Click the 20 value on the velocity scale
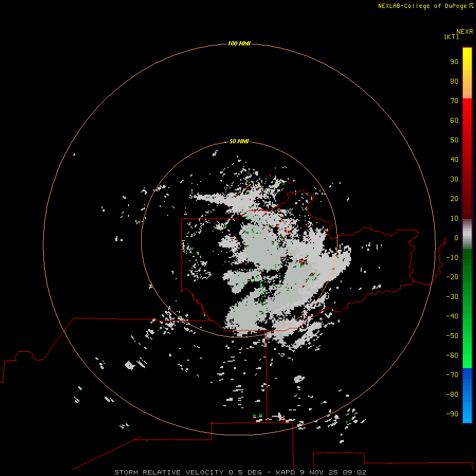The image size is (476, 476). tap(454, 198)
